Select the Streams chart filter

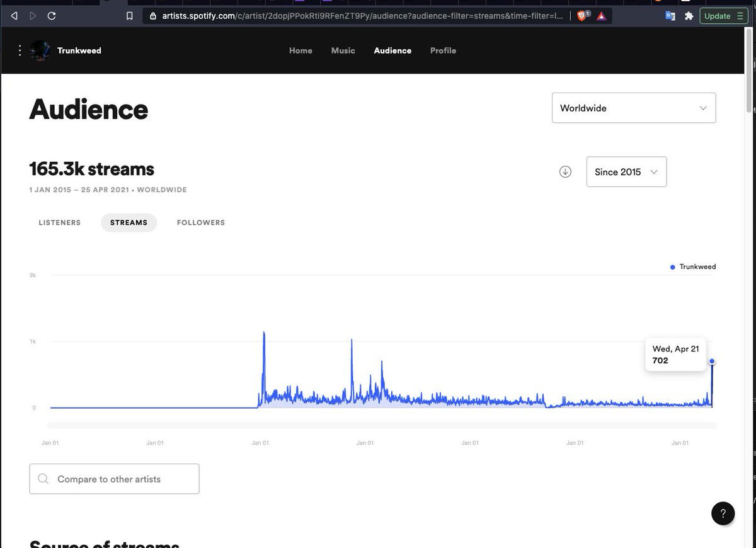click(129, 223)
